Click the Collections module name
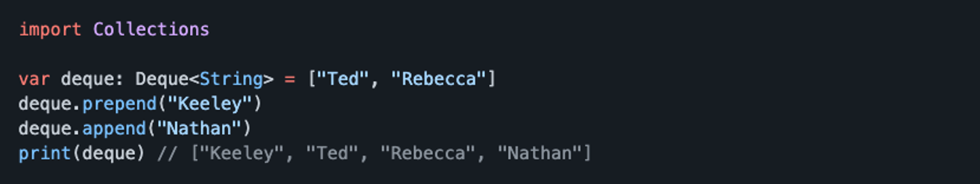980x184 pixels. [x=151, y=29]
